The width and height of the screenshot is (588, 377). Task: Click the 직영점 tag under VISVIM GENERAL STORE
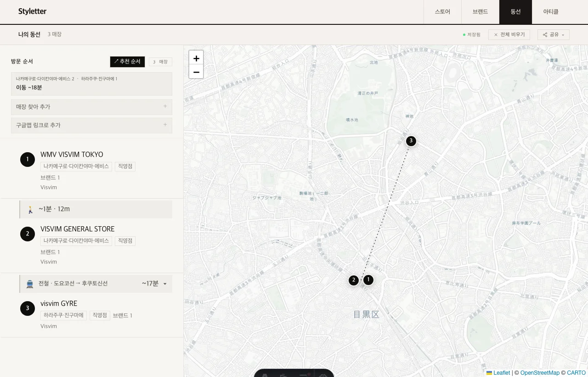125,241
